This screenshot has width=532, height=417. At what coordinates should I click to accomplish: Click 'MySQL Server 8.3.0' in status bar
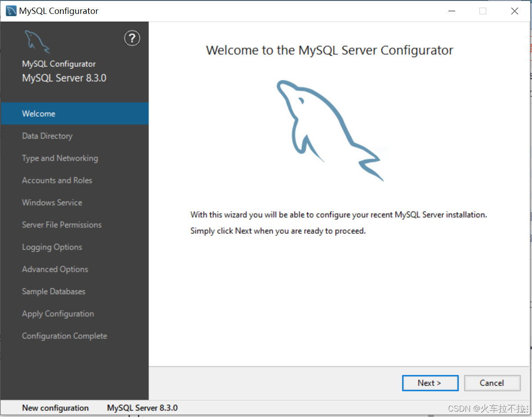142,408
